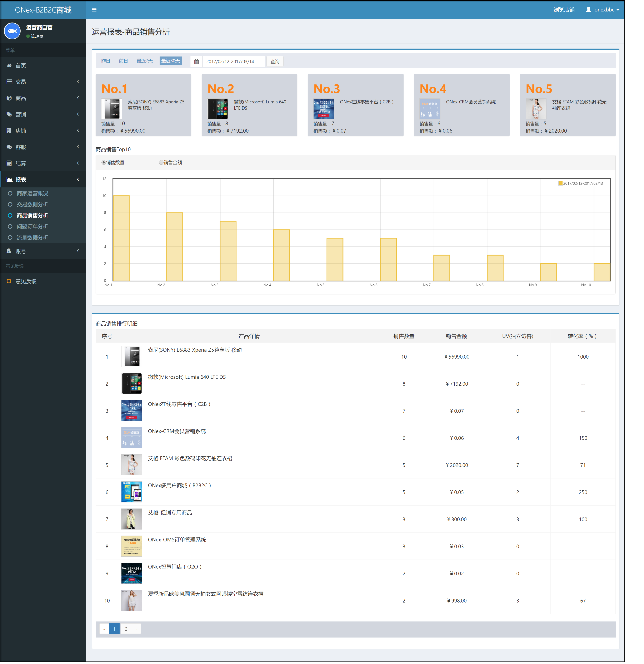Click the date range input field
Viewport: 644px width, 664px height.
pos(234,61)
